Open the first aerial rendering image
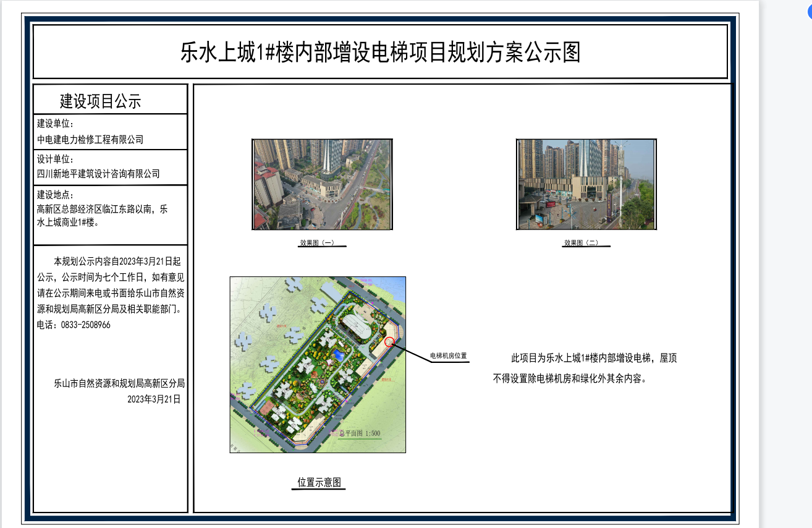Screen dimensions: 812x528 pos(322,184)
